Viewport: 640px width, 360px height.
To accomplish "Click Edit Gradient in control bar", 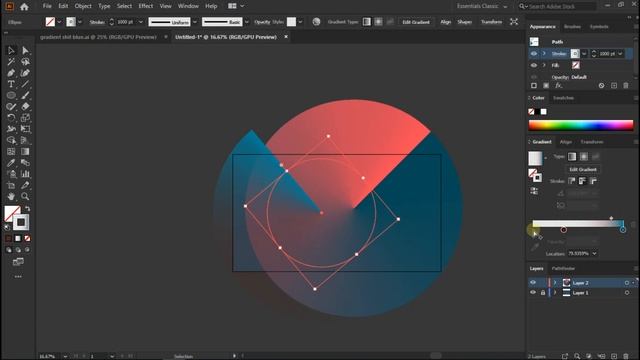I will 416,22.
